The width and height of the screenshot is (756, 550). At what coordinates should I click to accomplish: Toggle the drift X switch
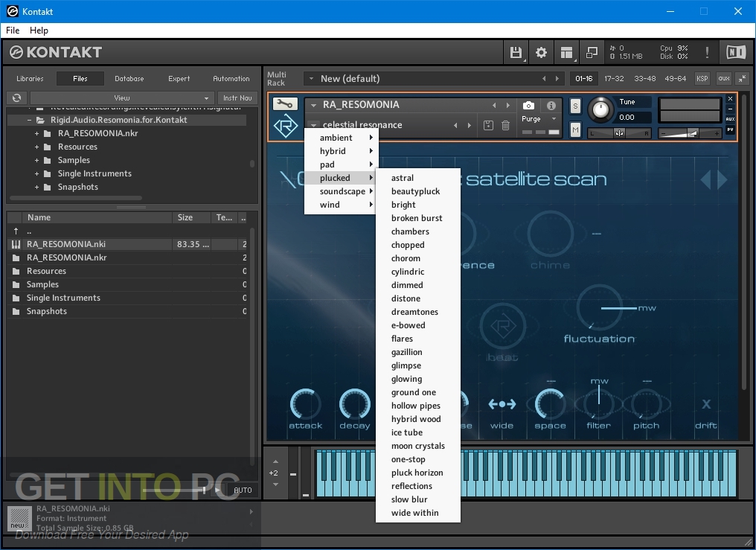point(706,404)
